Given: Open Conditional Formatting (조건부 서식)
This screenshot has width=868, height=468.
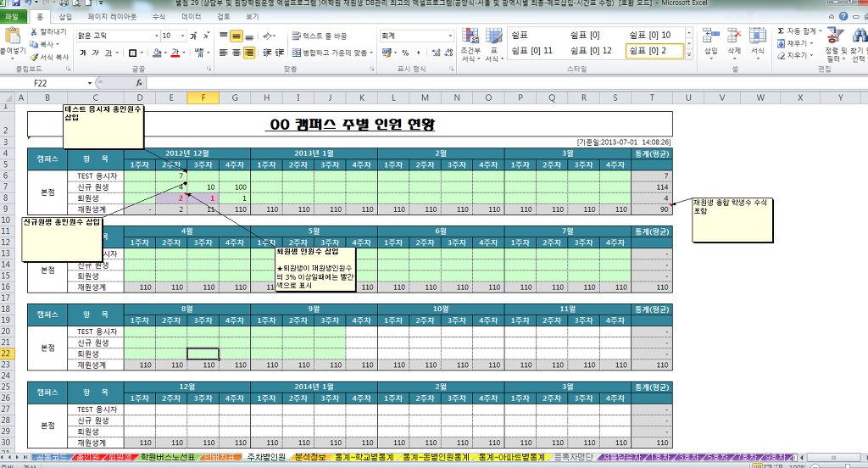Looking at the screenshot, I should click(470, 44).
